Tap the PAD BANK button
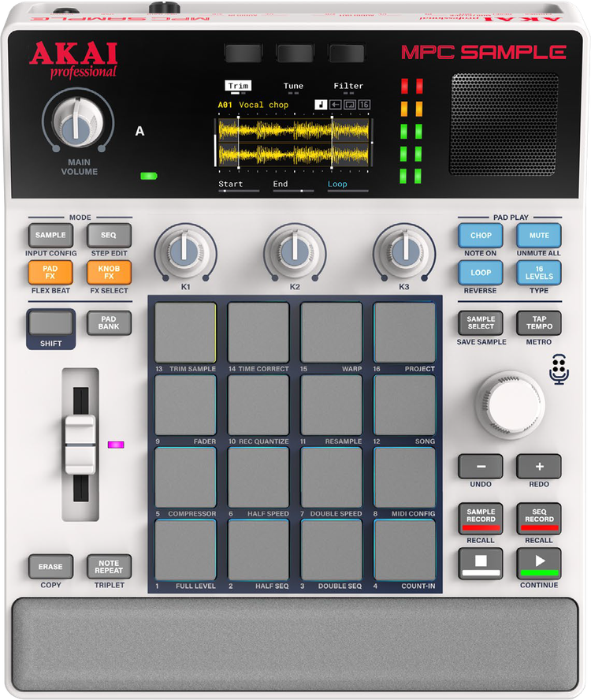The width and height of the screenshot is (591, 700). coord(109,322)
